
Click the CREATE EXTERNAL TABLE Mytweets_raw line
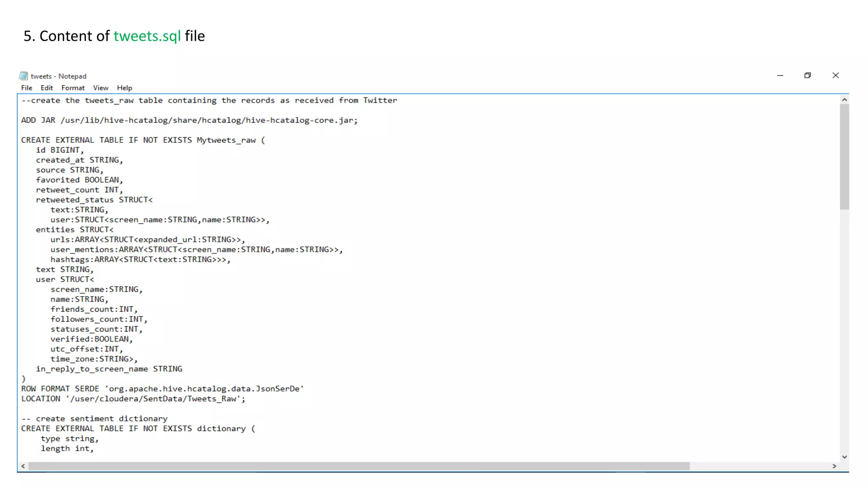pos(143,140)
